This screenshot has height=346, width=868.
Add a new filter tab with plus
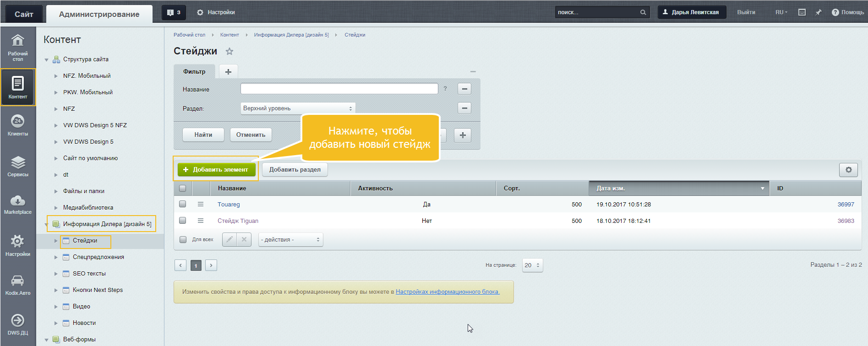point(228,71)
